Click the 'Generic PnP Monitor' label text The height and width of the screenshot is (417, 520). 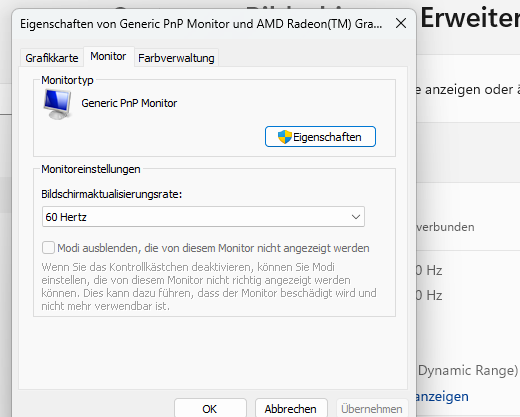coord(129,103)
